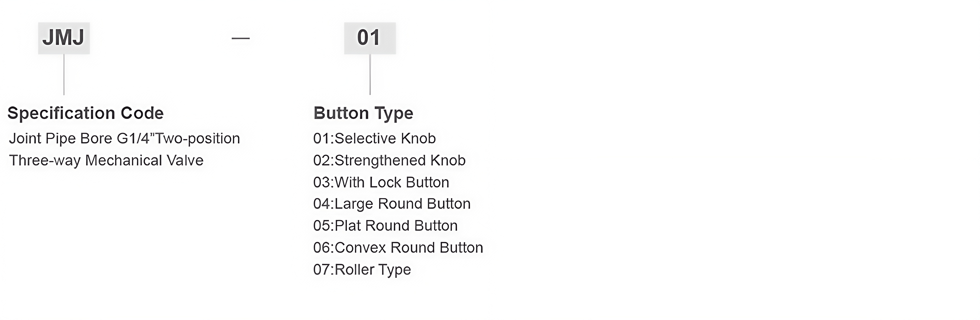Pick the 05:Plat Round Button line
Image resolution: width=980 pixels, height=320 pixels.
(385, 226)
